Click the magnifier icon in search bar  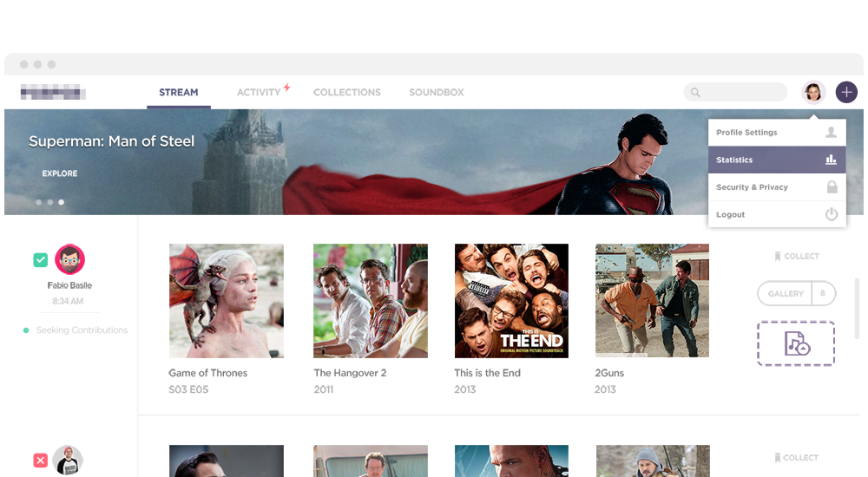click(695, 93)
